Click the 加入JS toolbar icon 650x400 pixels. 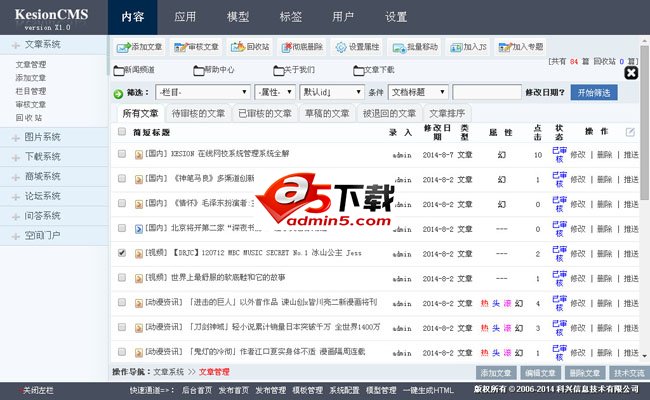click(x=456, y=47)
